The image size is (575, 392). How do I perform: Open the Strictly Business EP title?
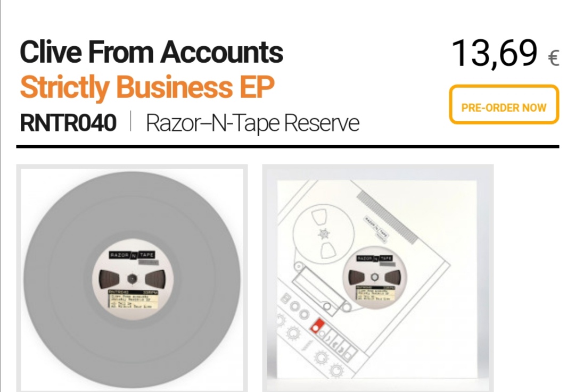click(147, 88)
